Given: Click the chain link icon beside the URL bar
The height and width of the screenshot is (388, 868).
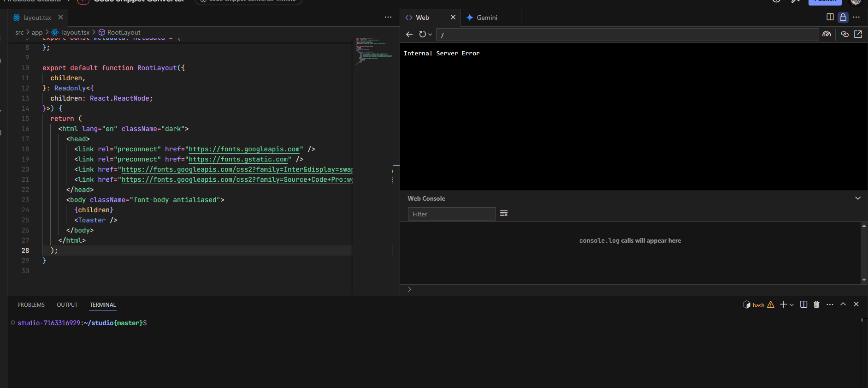Looking at the screenshot, I should pos(844,34).
